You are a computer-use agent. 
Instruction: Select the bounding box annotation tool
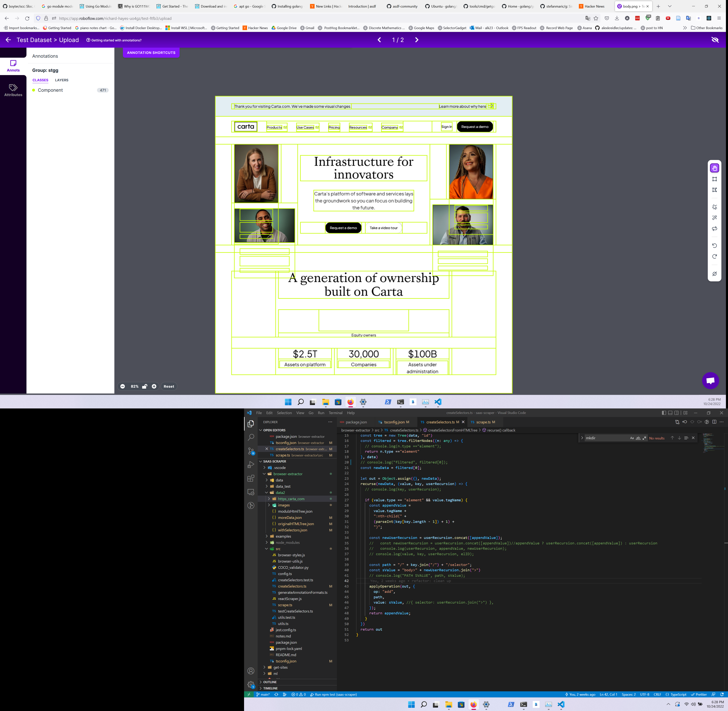tap(715, 179)
